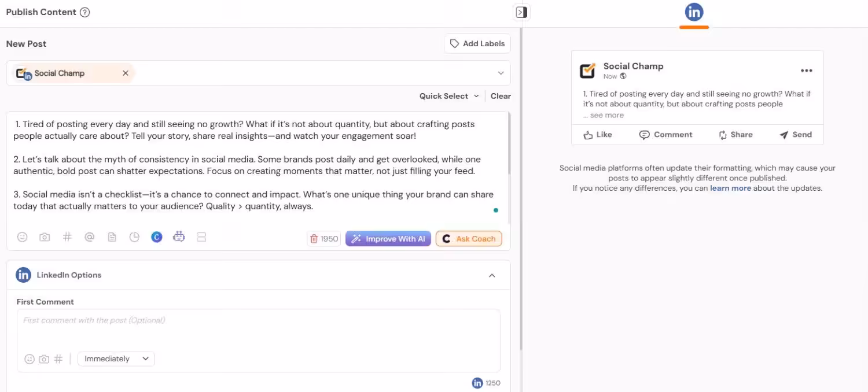Viewport: 868px width, 392px height.
Task: Click Comment on the preview post
Action: pos(665,135)
